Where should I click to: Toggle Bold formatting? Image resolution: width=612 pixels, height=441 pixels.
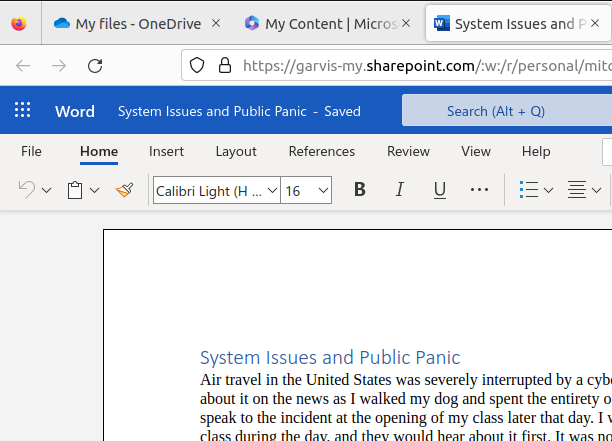[360, 190]
